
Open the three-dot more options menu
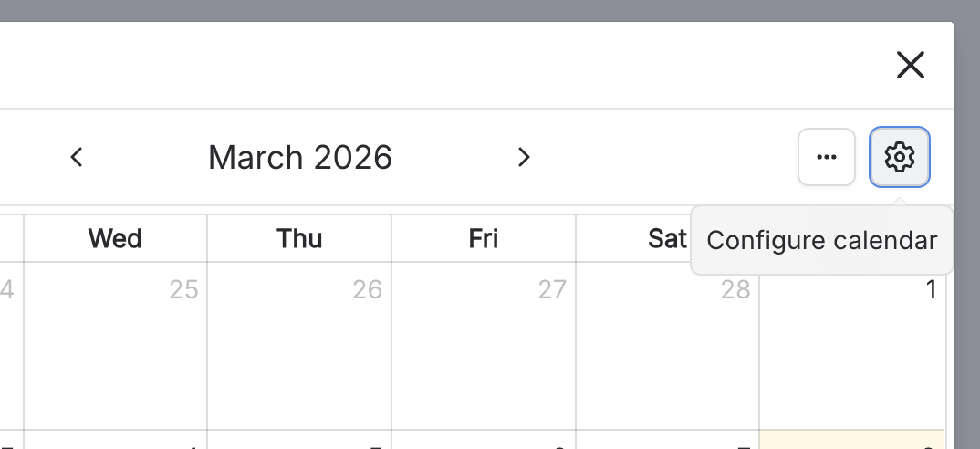[827, 157]
